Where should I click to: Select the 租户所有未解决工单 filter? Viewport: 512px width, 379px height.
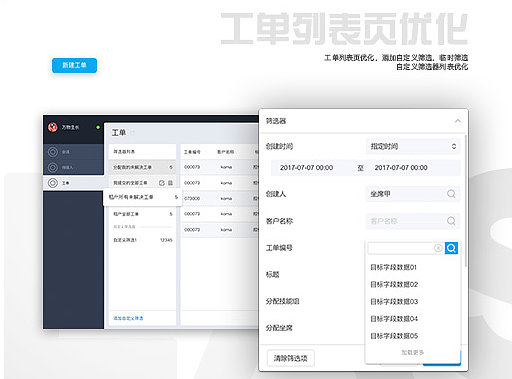[143, 197]
